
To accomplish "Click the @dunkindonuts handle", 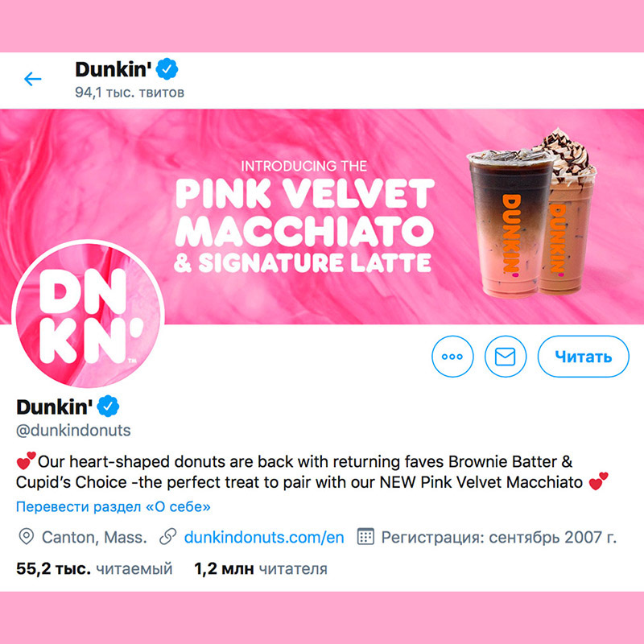I will pyautogui.click(x=73, y=431).
